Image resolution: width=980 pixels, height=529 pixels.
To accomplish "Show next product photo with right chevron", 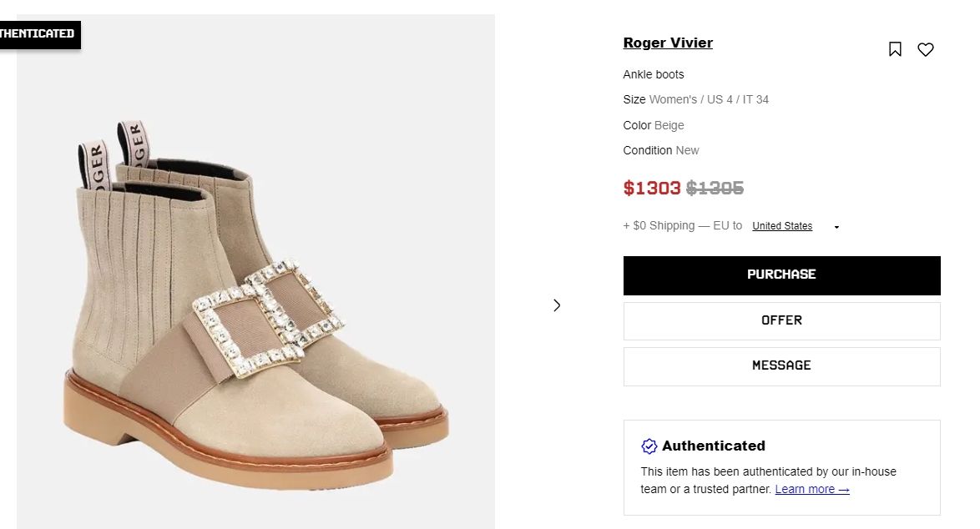I will (x=557, y=305).
